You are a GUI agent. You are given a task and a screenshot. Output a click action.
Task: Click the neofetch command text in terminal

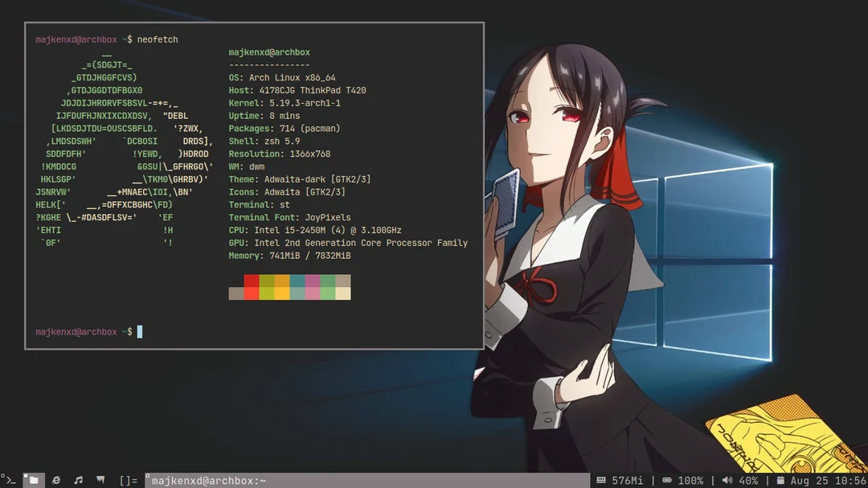tap(158, 39)
